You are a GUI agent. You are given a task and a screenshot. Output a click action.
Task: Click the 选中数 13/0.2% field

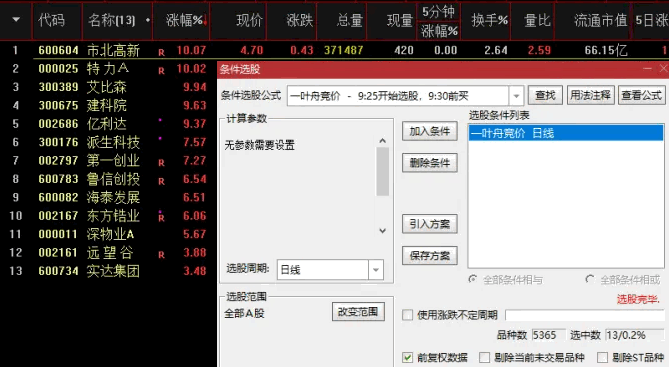coord(634,335)
